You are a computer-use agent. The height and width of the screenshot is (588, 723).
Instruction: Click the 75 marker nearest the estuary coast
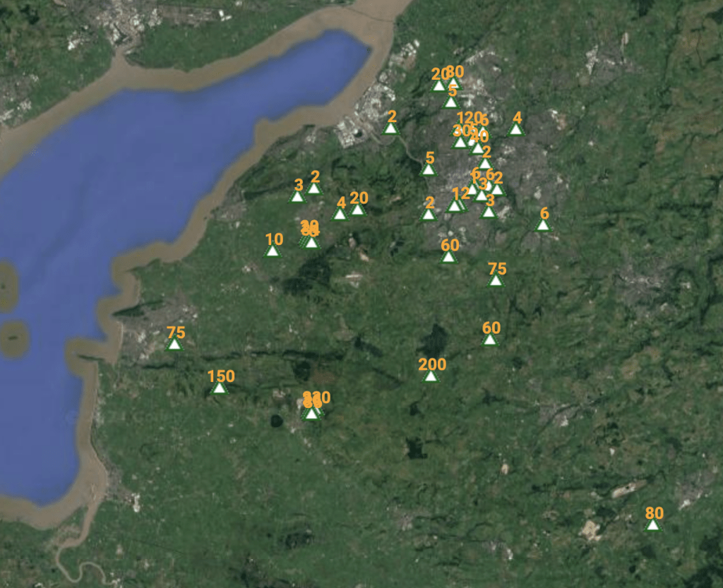pos(174,344)
